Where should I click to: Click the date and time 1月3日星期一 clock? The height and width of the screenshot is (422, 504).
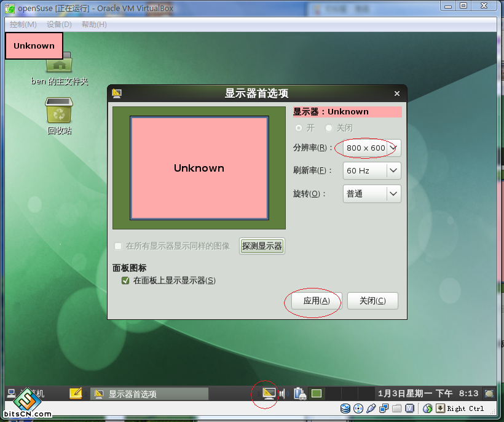[x=428, y=393]
